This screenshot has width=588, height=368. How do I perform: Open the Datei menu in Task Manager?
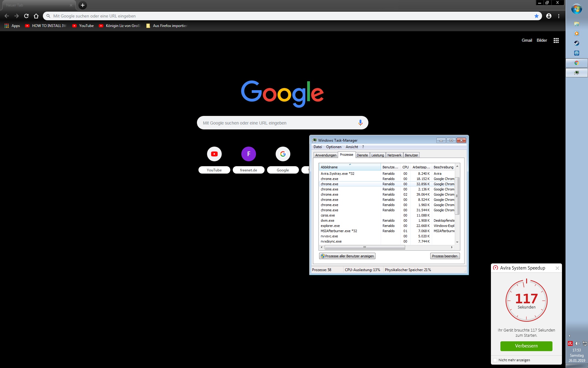point(318,147)
